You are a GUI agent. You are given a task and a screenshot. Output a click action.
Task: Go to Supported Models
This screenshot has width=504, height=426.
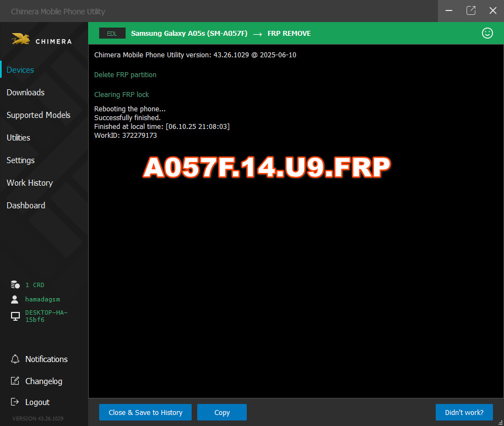38,115
